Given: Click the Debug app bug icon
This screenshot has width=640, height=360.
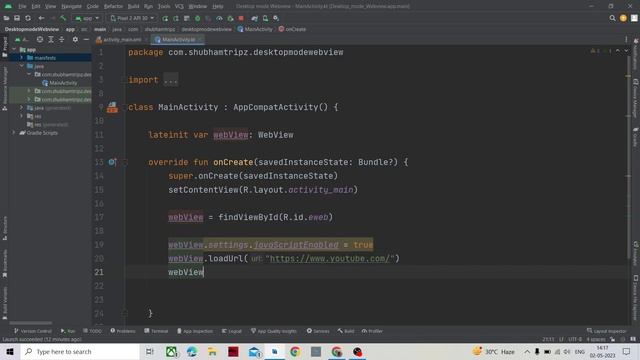Looking at the screenshot, I should (x=198, y=18).
